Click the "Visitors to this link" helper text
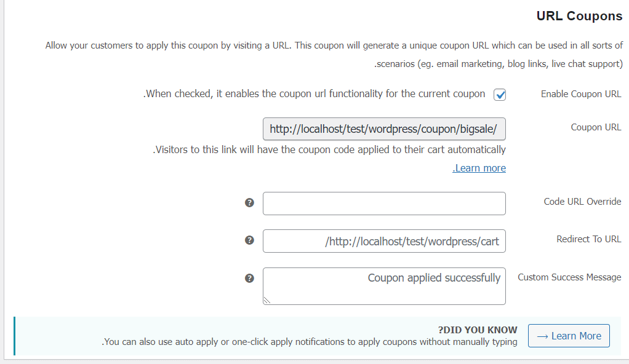 (329, 149)
